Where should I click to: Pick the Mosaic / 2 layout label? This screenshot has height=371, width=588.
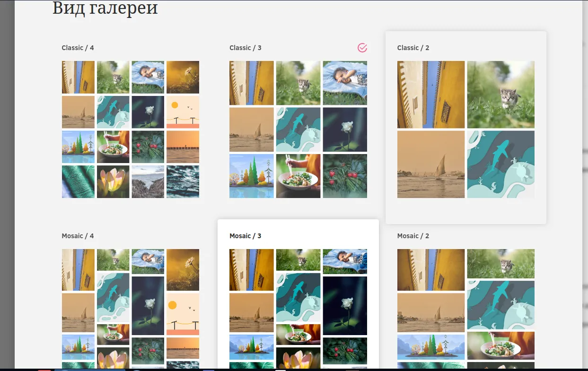coord(413,236)
